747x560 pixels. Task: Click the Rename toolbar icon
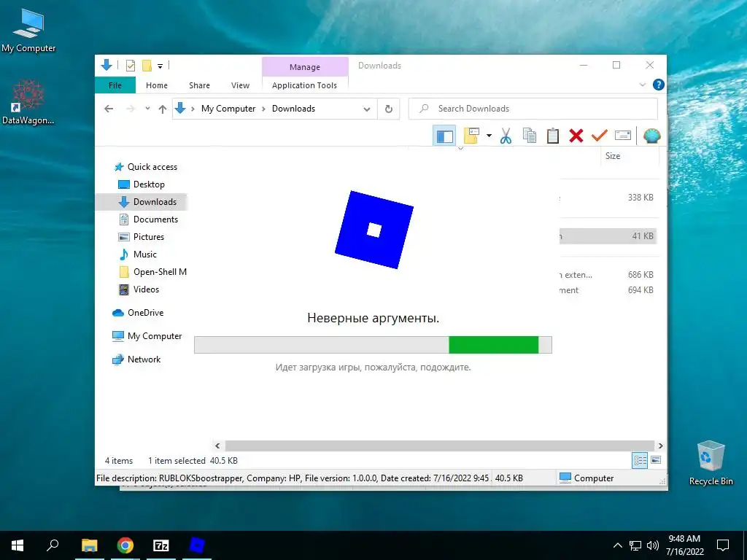click(x=623, y=136)
